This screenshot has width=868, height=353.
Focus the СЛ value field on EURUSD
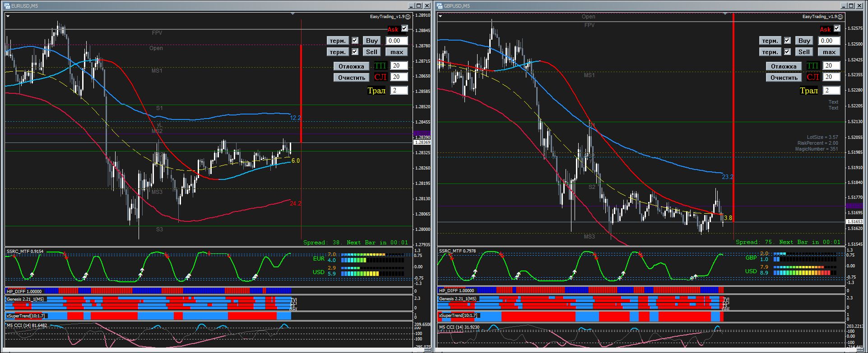399,77
